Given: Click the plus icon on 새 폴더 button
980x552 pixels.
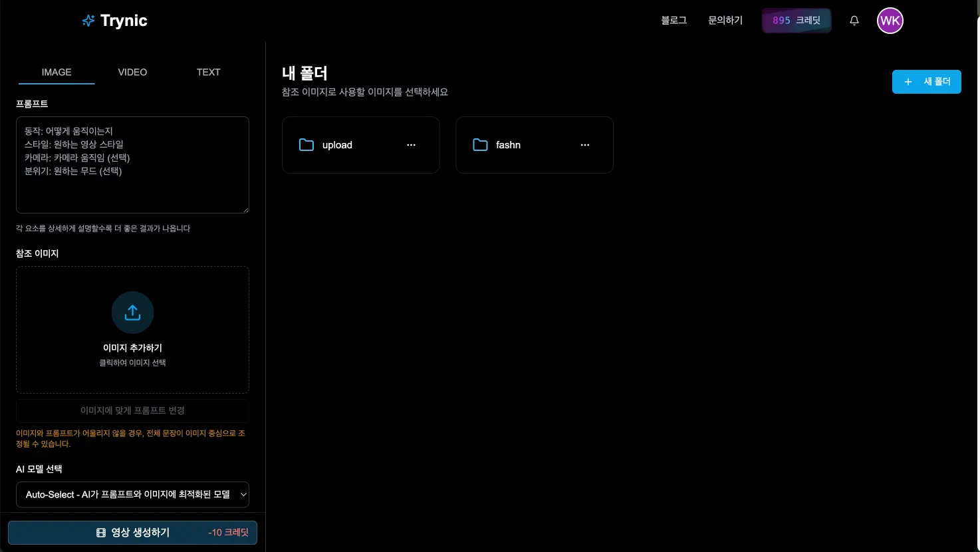Looking at the screenshot, I should point(908,82).
